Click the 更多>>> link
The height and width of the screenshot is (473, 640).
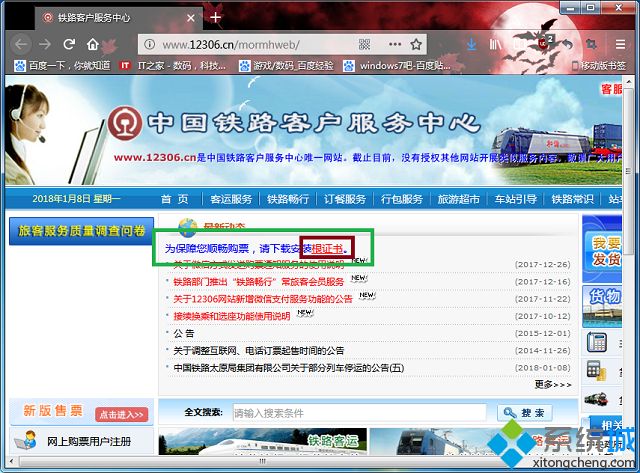click(x=553, y=384)
